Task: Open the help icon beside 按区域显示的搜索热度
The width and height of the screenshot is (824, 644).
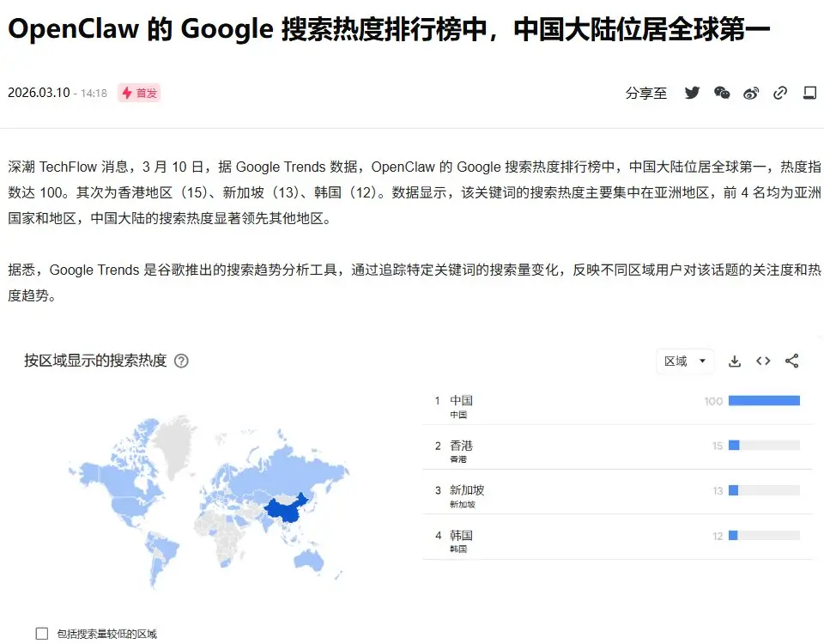Action: tap(181, 361)
